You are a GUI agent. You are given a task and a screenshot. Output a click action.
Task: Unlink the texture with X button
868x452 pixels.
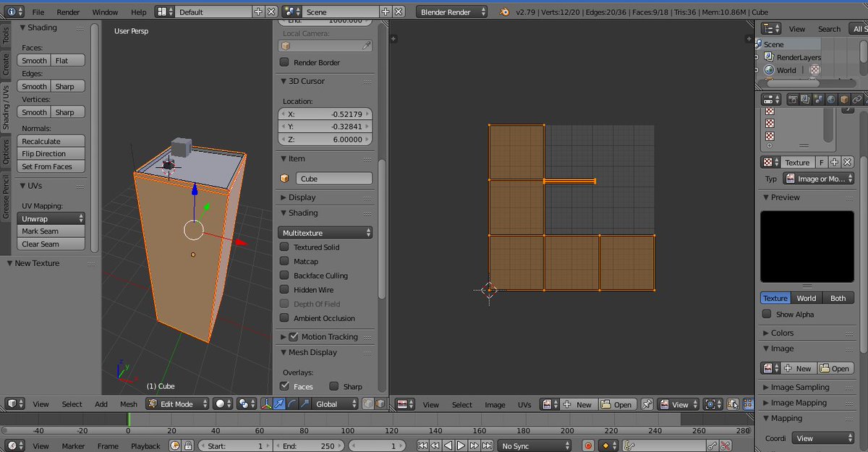848,162
